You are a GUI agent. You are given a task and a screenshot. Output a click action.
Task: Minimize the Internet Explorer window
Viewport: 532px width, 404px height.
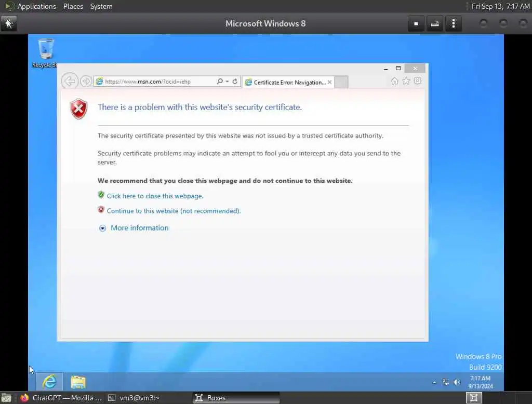tap(386, 69)
